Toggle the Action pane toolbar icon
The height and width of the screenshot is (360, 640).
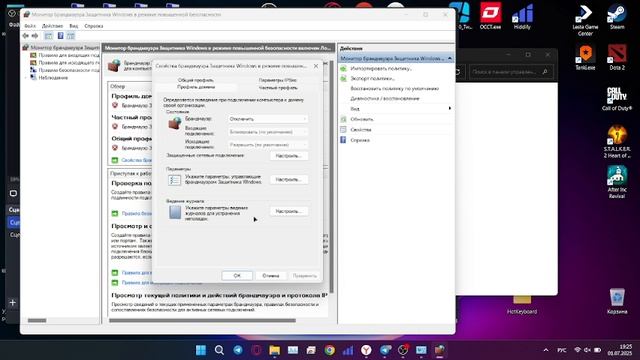coord(71,36)
